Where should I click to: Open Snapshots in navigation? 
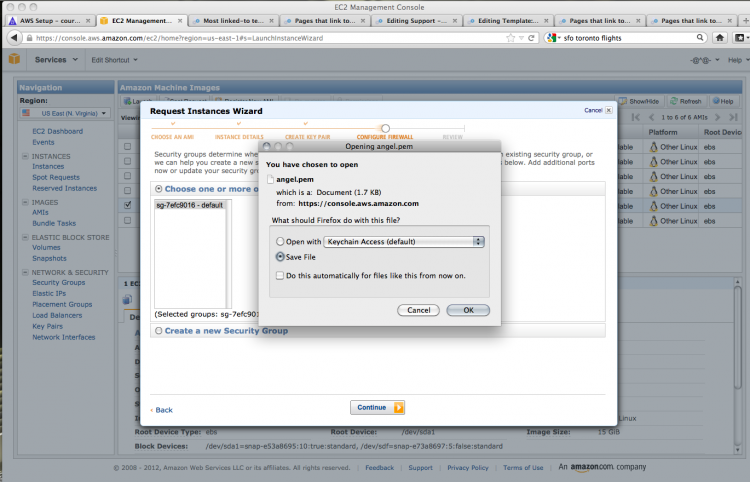pyautogui.click(x=49, y=258)
